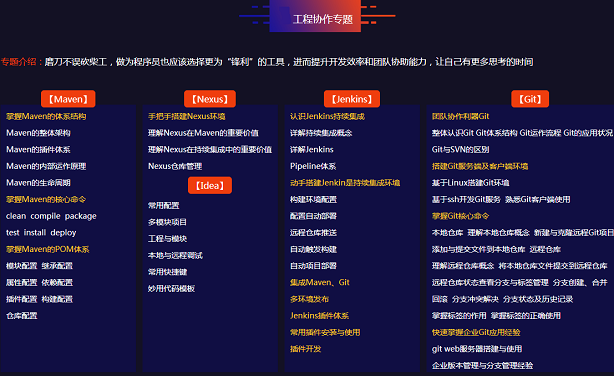
Task: Click 插件开发 yellow line
Action: tap(305, 349)
